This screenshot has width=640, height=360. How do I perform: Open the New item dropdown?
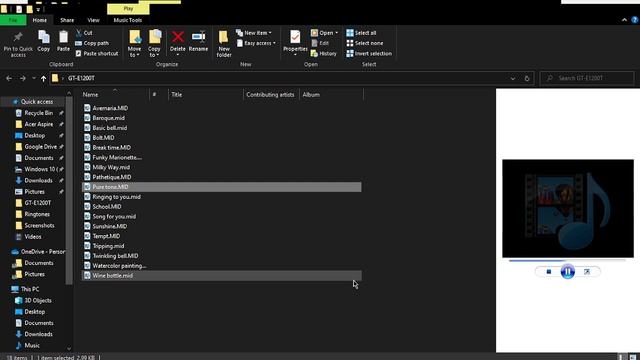pos(253,33)
